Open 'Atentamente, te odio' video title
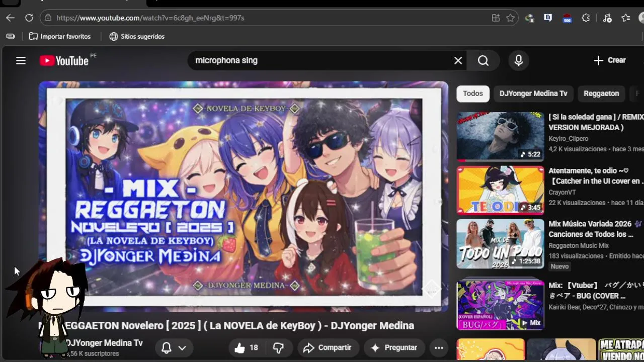644x362 pixels. [x=596, y=176]
